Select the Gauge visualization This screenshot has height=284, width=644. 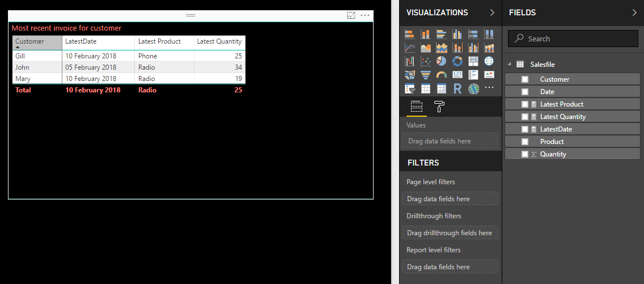coord(442,75)
